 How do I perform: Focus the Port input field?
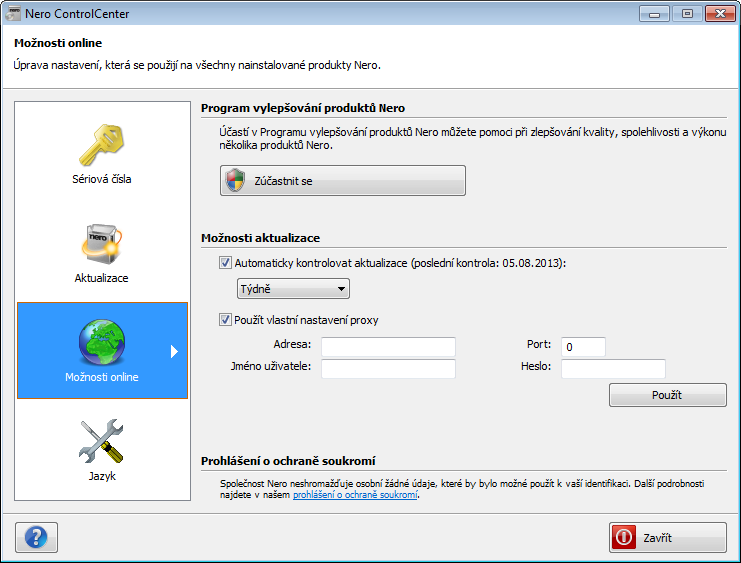(583, 346)
